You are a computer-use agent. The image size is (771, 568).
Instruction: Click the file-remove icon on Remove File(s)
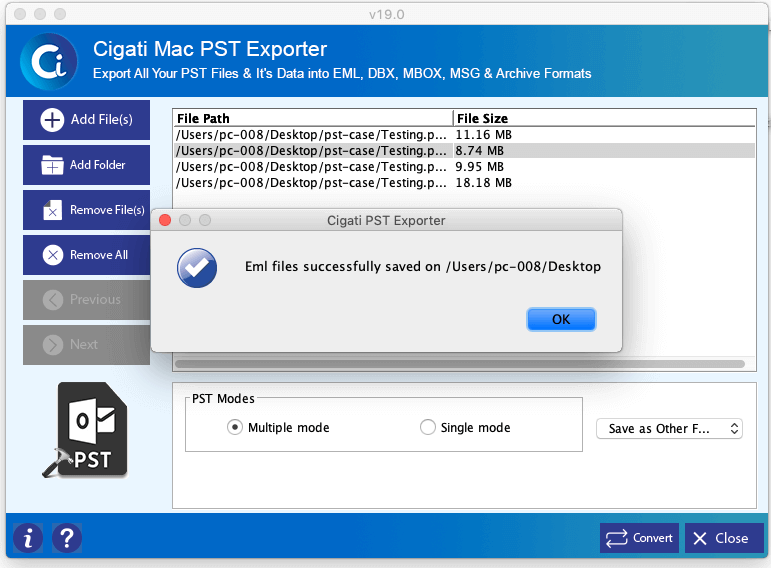click(x=52, y=210)
